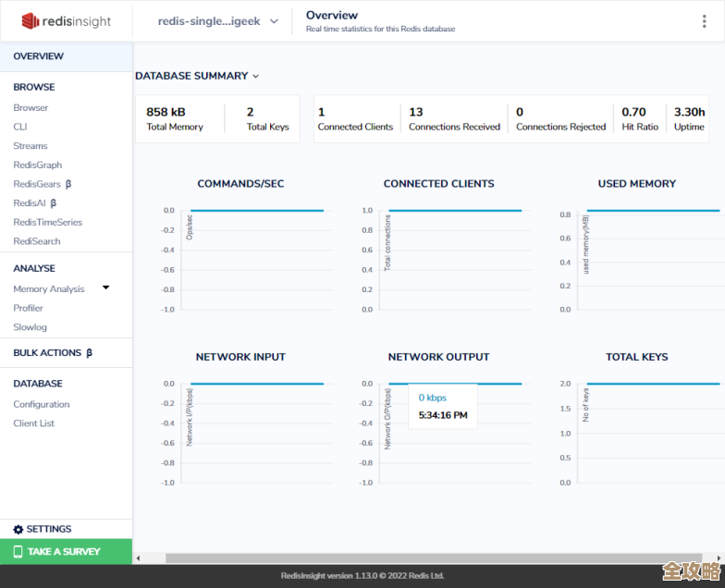The image size is (725, 588).
Task: Open the Browser page
Action: (31, 108)
